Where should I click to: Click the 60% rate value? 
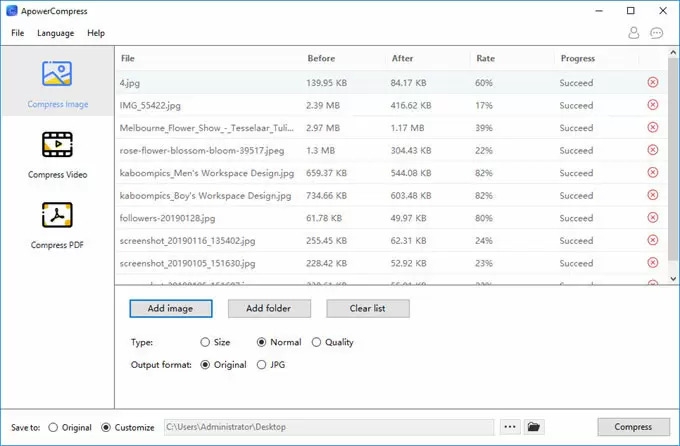coord(484,83)
